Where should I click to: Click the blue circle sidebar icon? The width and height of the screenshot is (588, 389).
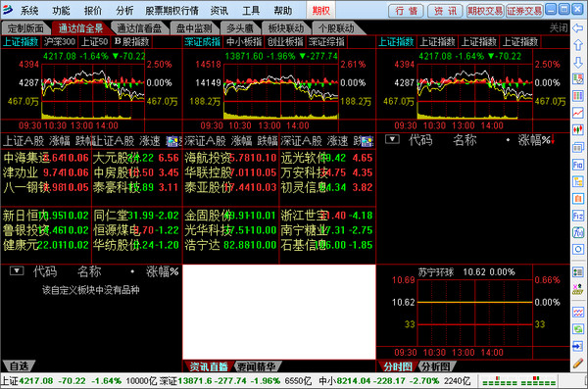point(578,250)
